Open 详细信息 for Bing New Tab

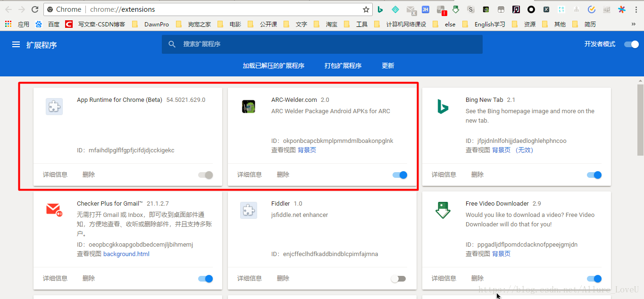click(x=444, y=174)
